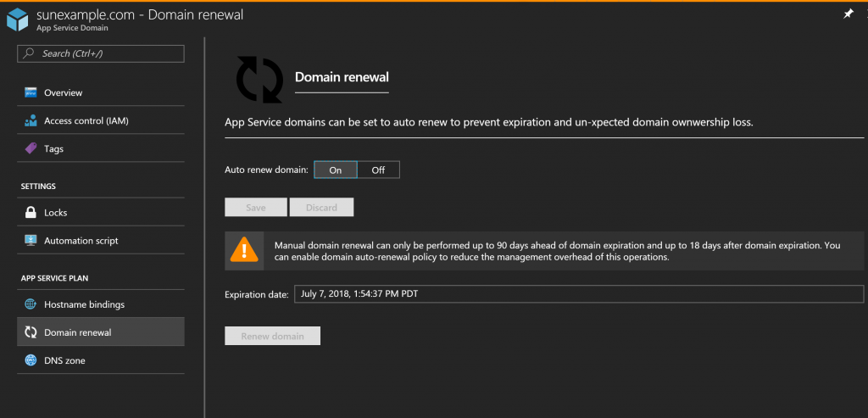Click the Expiration date field
Screen dimensions: 868x418
[578, 294]
